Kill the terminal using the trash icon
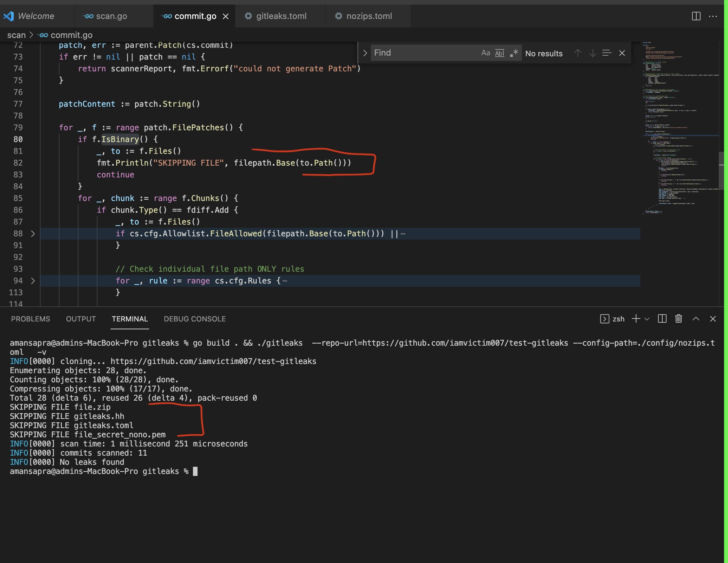 [x=678, y=319]
